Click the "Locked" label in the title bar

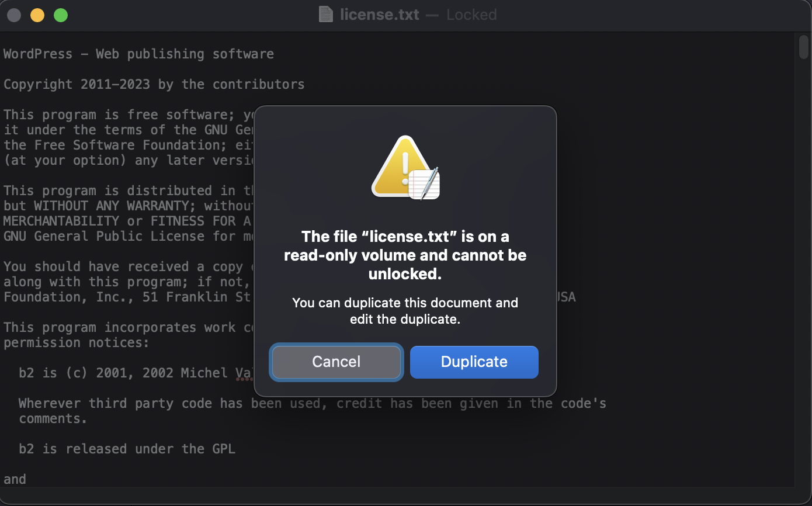pos(471,15)
